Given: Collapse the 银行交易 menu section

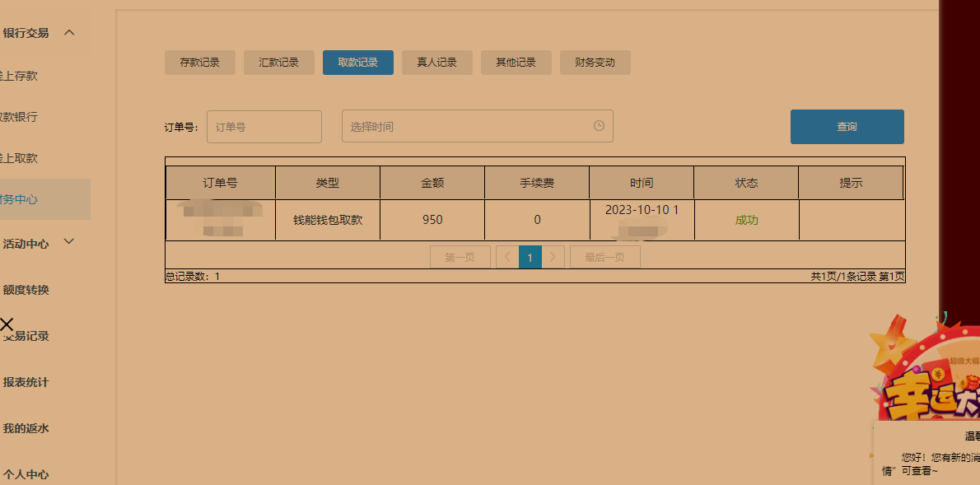Looking at the screenshot, I should click(x=69, y=33).
